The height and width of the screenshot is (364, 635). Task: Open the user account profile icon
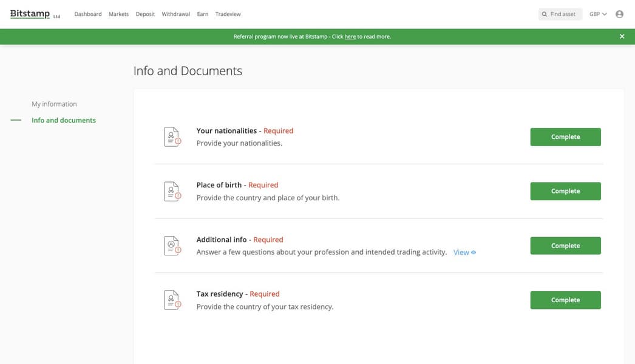[619, 14]
